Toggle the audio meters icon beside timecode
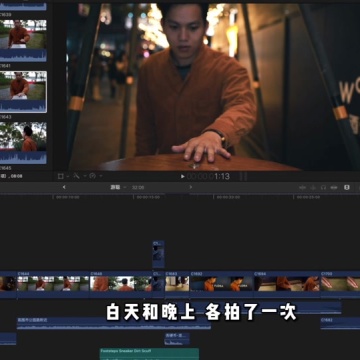Image resolution: width=360 pixels, height=360 pixels. 243,176
